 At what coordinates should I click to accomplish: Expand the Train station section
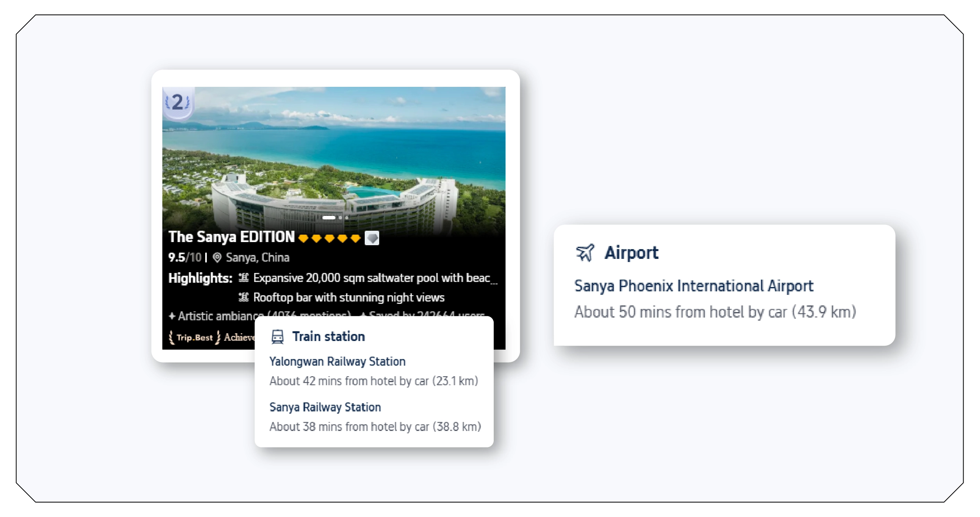click(x=328, y=336)
